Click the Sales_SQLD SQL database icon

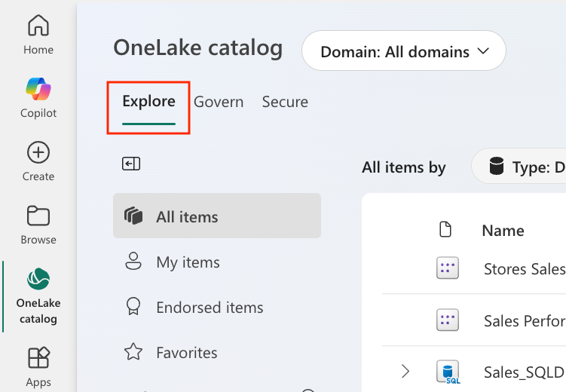pyautogui.click(x=448, y=372)
